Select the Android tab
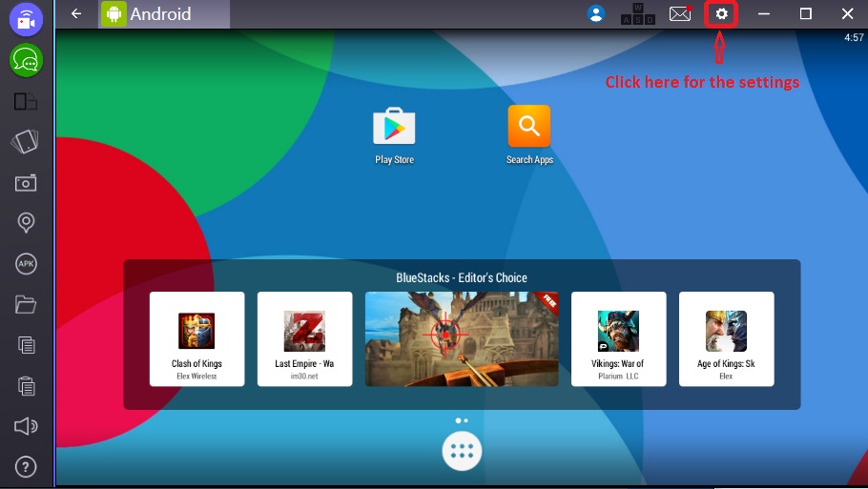 coord(164,14)
